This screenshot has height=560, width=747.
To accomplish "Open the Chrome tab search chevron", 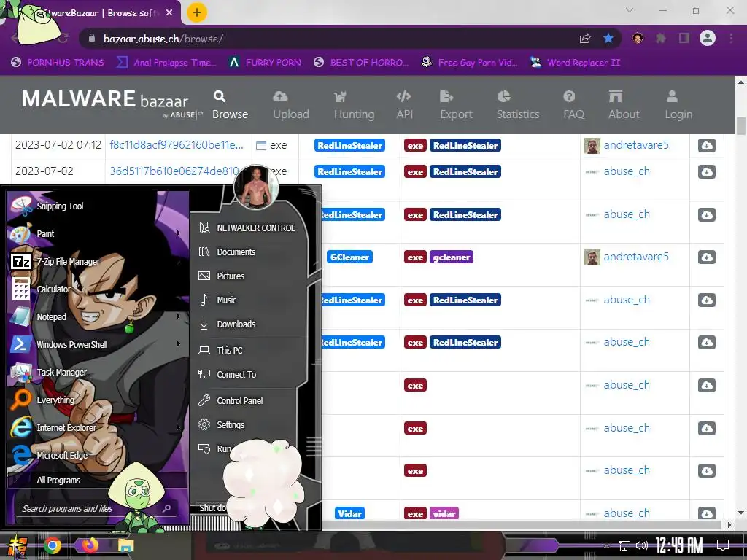I will coord(630,10).
